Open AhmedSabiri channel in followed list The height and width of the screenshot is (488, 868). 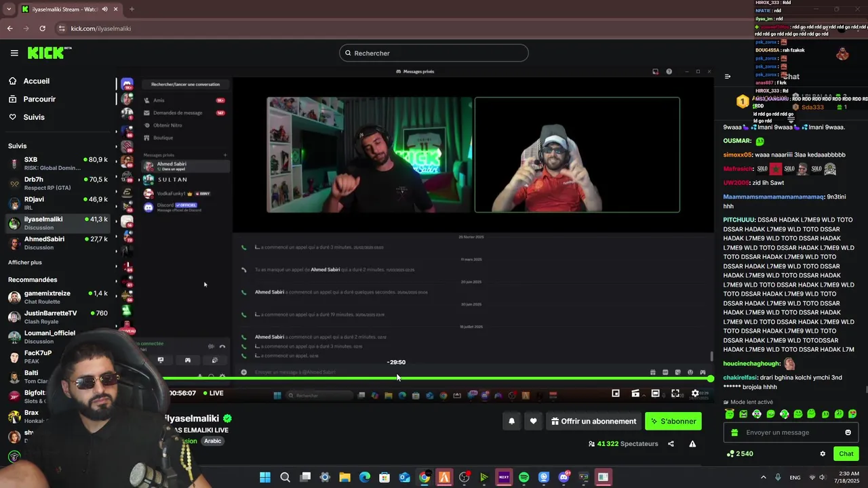point(58,243)
